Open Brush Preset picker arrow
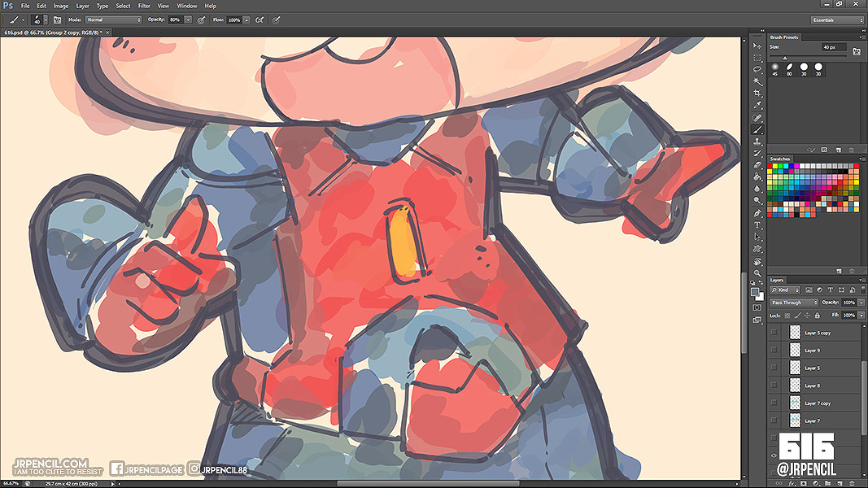 click(46, 20)
